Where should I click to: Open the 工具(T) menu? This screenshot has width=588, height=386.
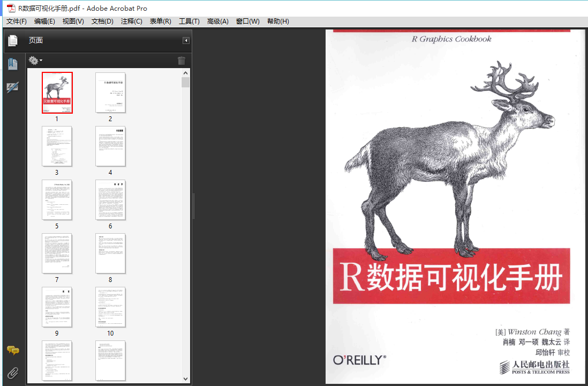[189, 21]
